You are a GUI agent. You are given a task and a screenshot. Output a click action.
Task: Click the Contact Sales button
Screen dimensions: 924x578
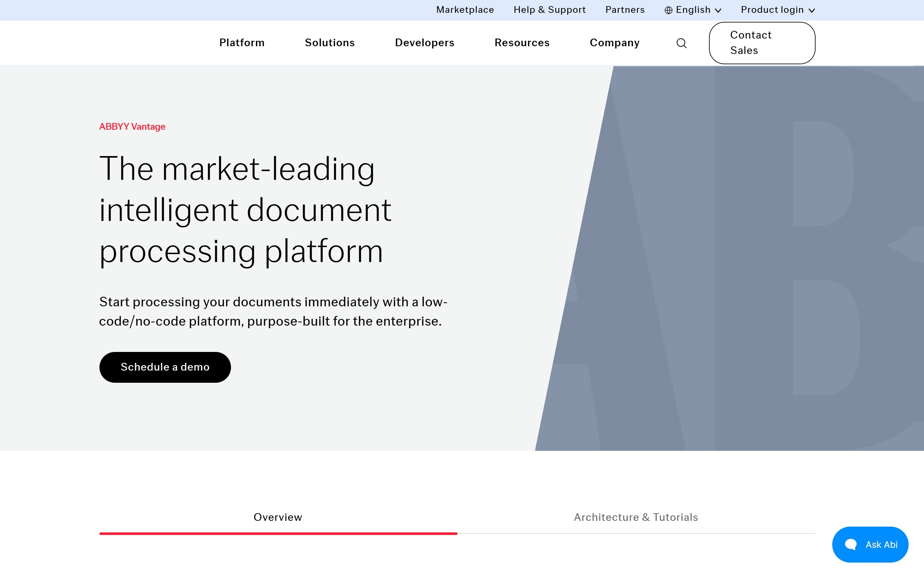click(x=762, y=43)
